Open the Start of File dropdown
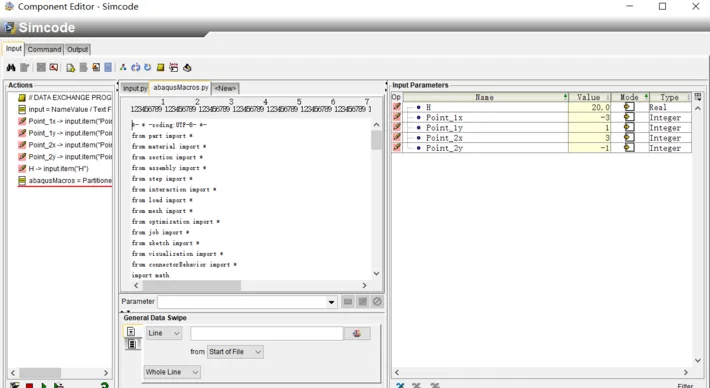 pos(235,352)
